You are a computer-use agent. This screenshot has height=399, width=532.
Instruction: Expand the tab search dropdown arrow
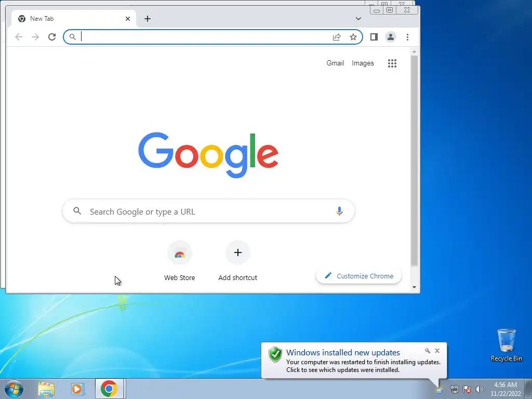click(x=358, y=19)
